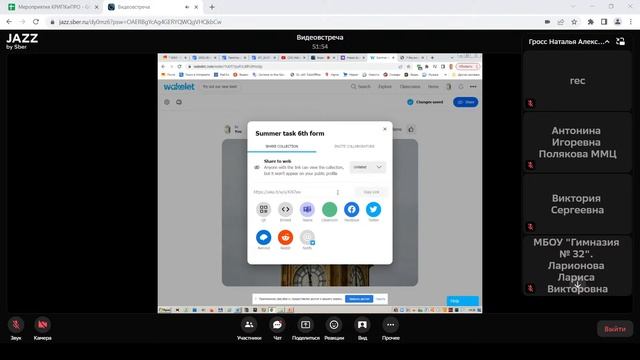Close the Summer task 6th form dialog

point(384,129)
